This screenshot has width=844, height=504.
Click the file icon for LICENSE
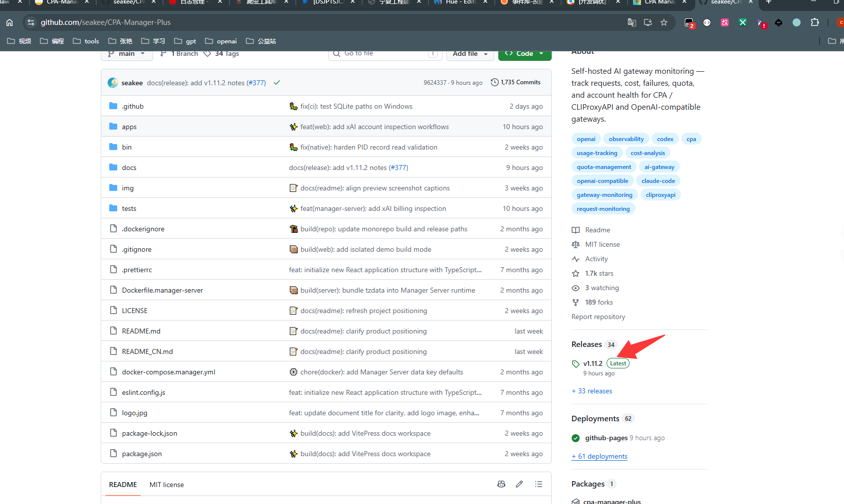[x=113, y=311]
